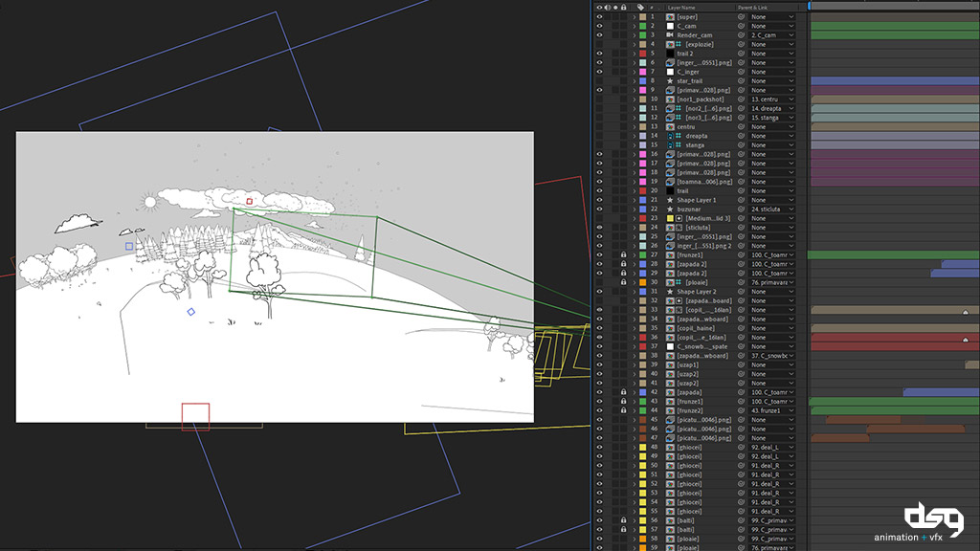This screenshot has height=551, width=980.
Task: Click the star shape icon of star_trail layer
Action: [670, 80]
